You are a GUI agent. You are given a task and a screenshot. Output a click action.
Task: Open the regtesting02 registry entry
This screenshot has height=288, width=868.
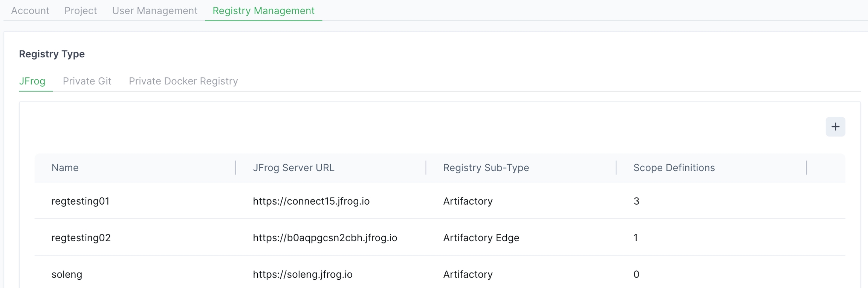pyautogui.click(x=81, y=238)
